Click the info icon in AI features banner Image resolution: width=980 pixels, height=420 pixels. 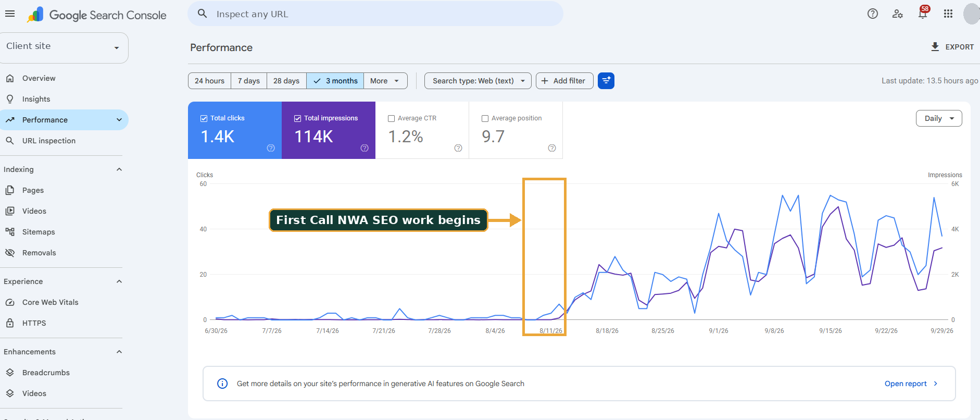point(222,384)
